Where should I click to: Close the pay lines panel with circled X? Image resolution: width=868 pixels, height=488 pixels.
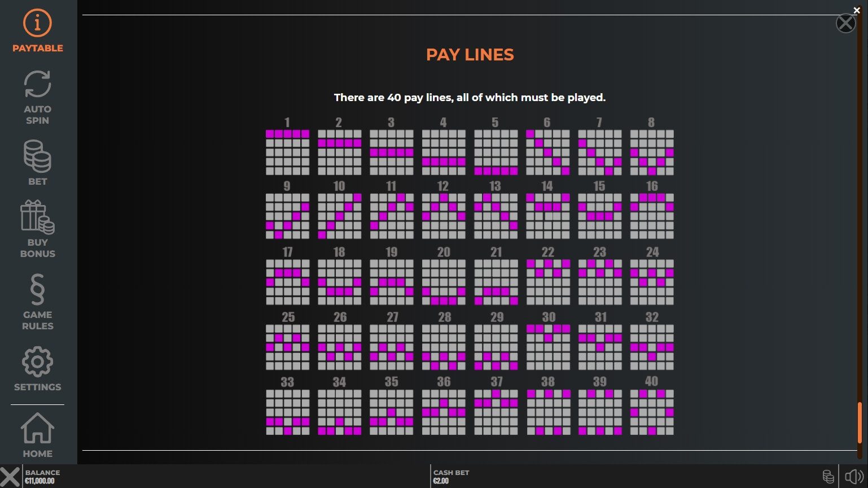[845, 24]
